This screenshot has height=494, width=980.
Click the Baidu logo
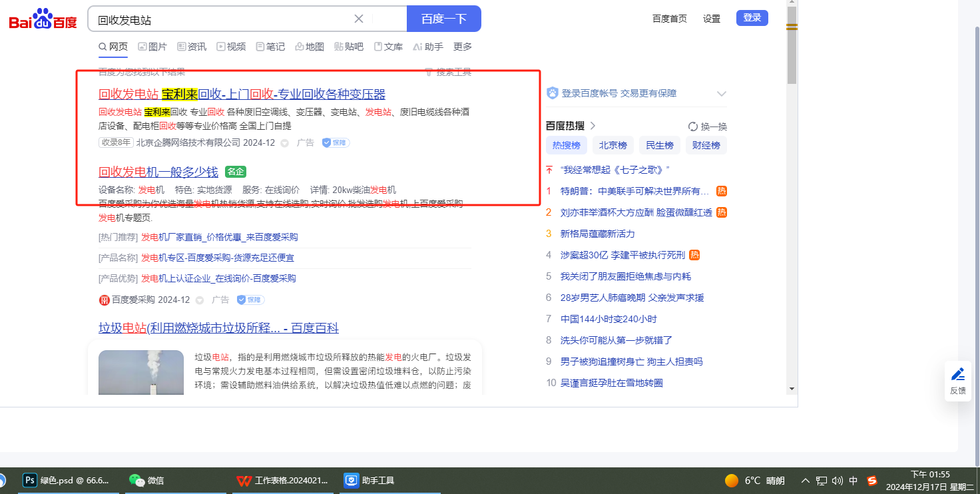pyautogui.click(x=43, y=19)
